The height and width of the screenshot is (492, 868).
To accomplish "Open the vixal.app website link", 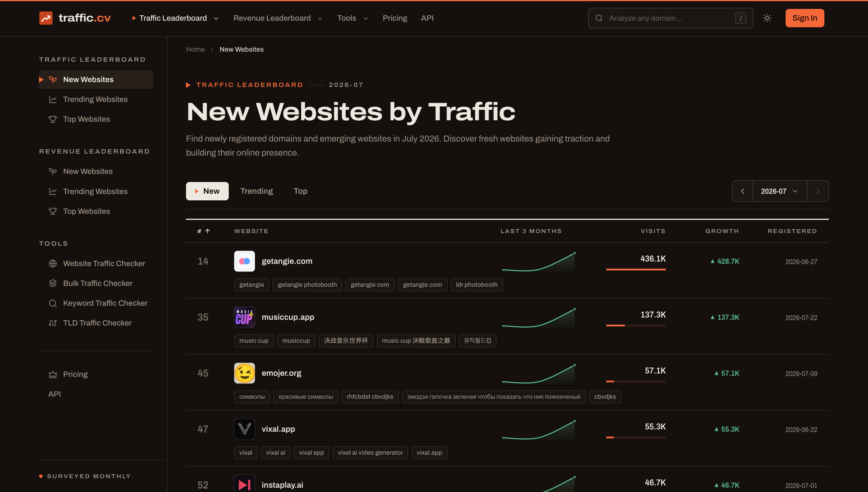I will click(278, 429).
